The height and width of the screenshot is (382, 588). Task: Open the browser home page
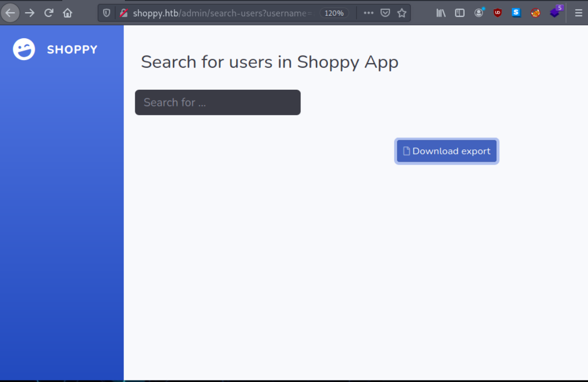click(x=67, y=13)
